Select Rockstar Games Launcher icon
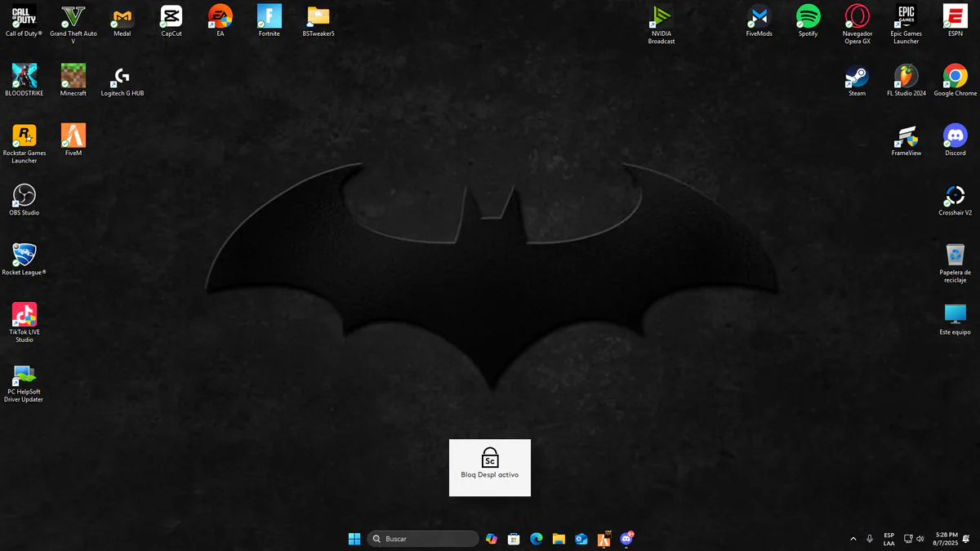The height and width of the screenshot is (551, 980). 24,144
